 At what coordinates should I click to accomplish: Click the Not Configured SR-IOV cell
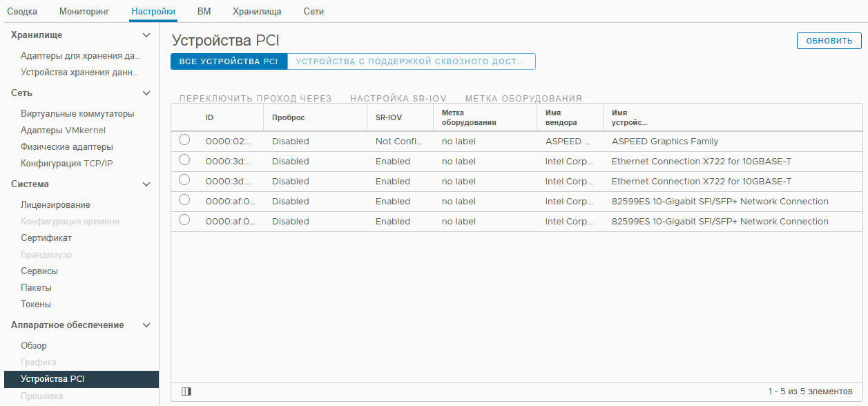398,142
